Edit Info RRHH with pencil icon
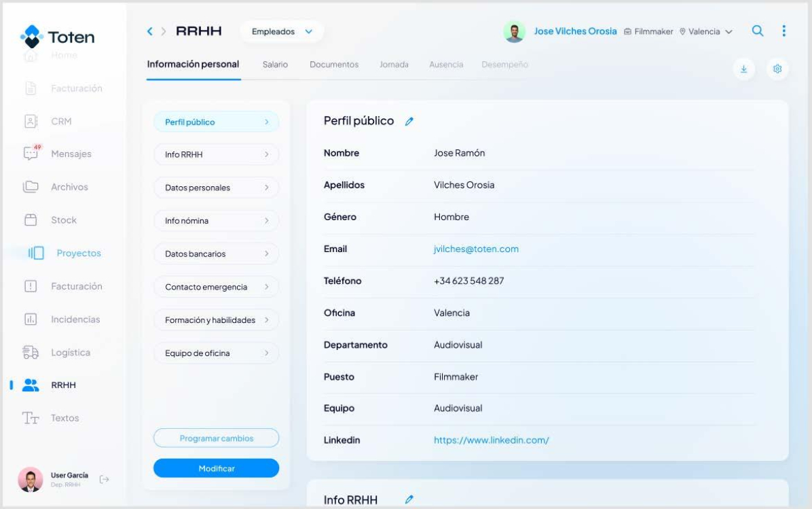812x509 pixels. 409,500
